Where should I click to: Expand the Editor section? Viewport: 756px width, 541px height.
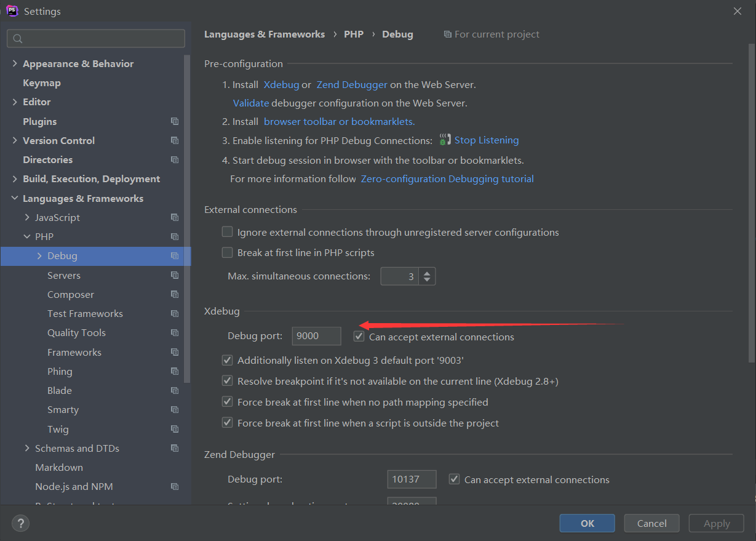pos(15,102)
